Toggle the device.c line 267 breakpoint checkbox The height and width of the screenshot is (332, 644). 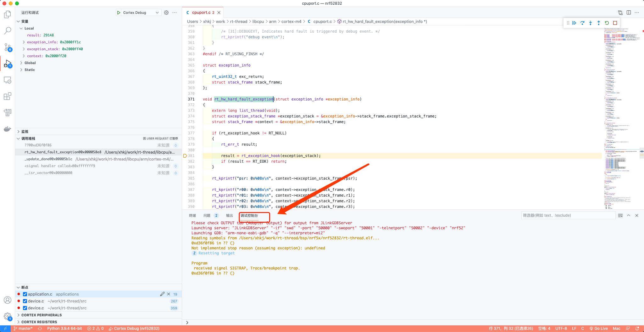pyautogui.click(x=25, y=301)
